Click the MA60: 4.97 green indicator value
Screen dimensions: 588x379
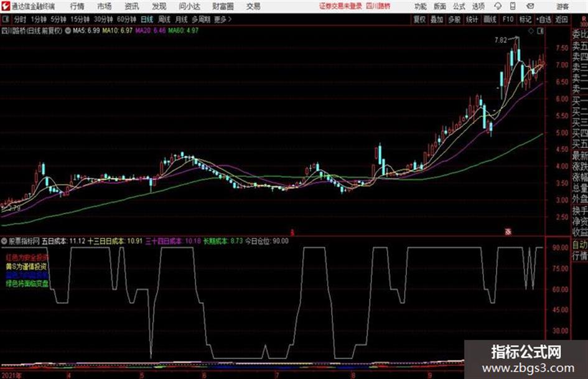(184, 30)
